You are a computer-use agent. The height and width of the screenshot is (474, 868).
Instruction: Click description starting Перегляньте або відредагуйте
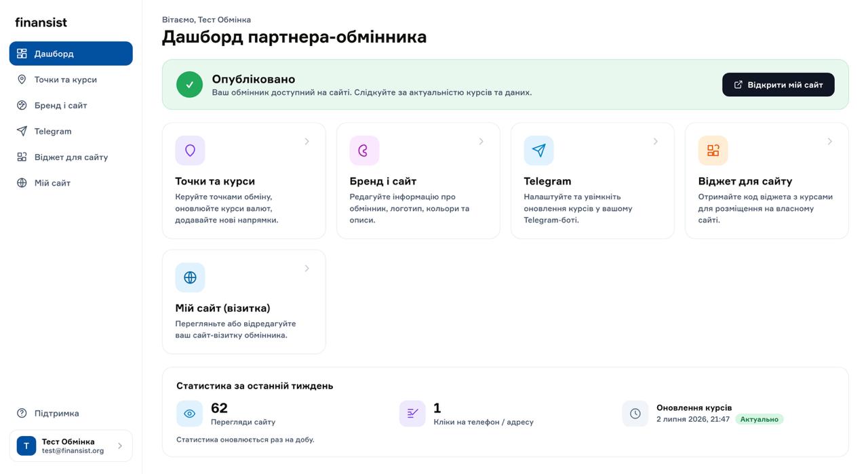point(235,330)
